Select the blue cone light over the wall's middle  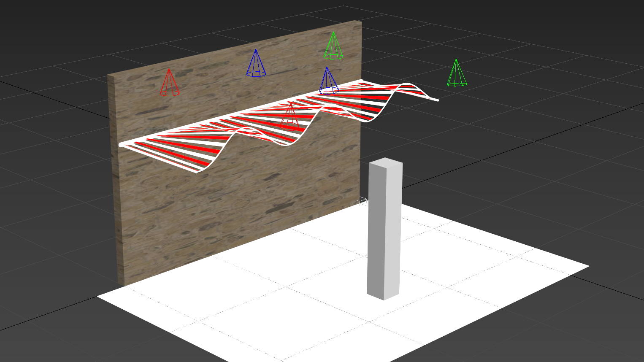(x=256, y=63)
